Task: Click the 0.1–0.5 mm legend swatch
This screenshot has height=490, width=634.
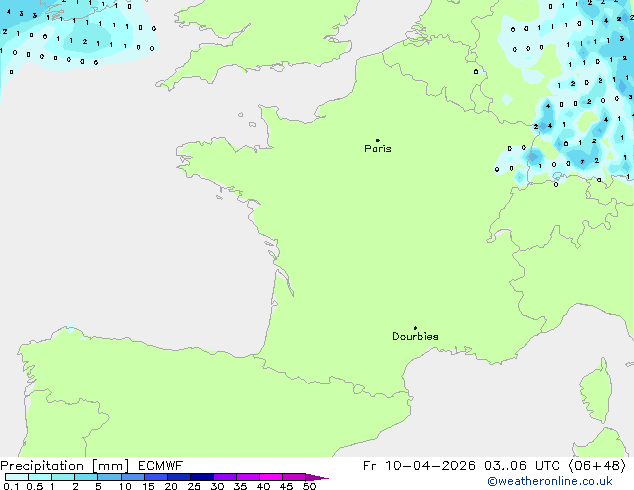Action: coord(17,477)
